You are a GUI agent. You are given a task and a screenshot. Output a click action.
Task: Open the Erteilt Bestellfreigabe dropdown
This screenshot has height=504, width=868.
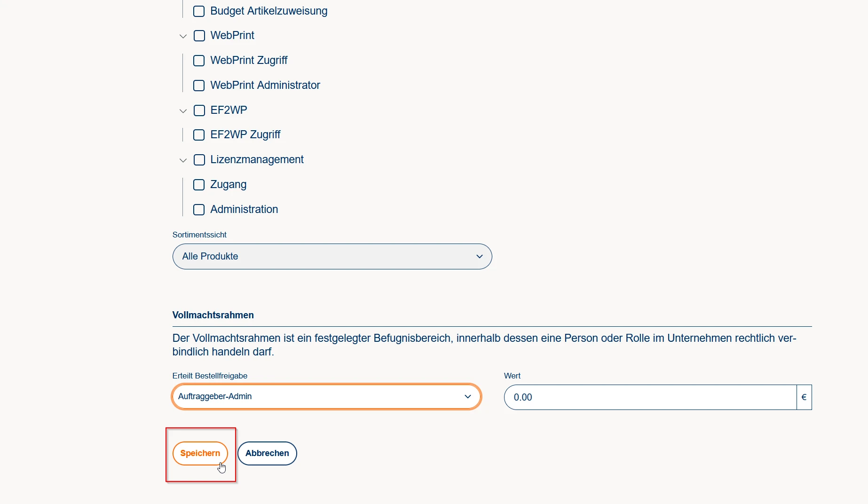326,397
